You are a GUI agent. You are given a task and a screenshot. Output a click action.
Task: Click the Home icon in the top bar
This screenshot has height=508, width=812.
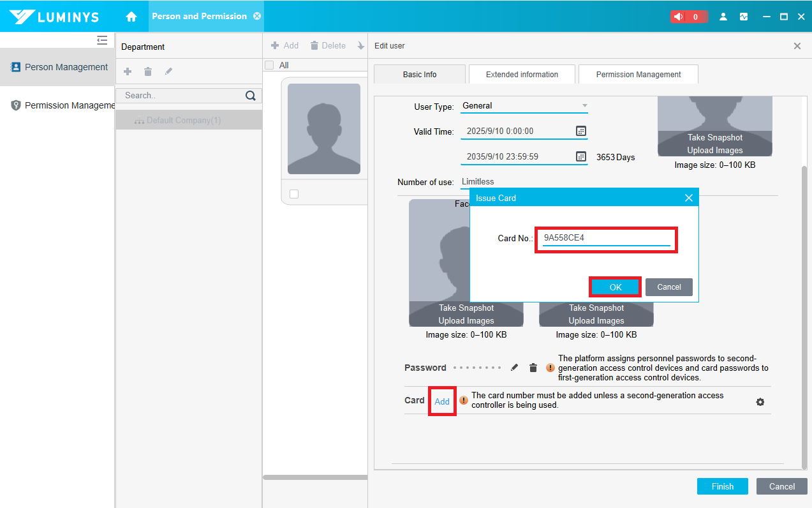pyautogui.click(x=131, y=17)
